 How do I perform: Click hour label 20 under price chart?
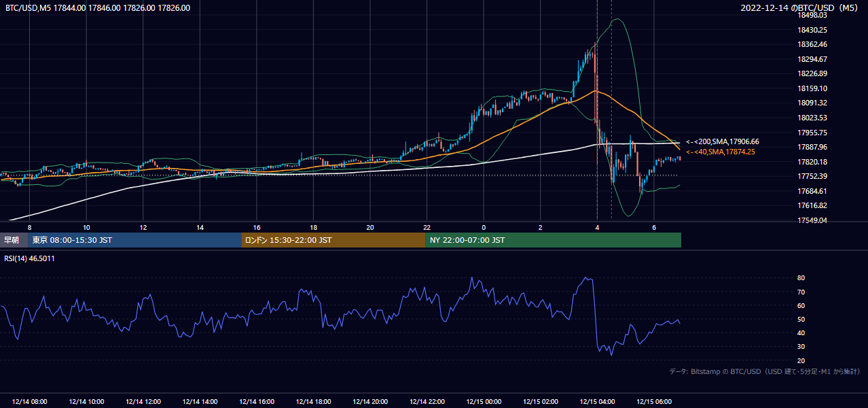coord(369,227)
